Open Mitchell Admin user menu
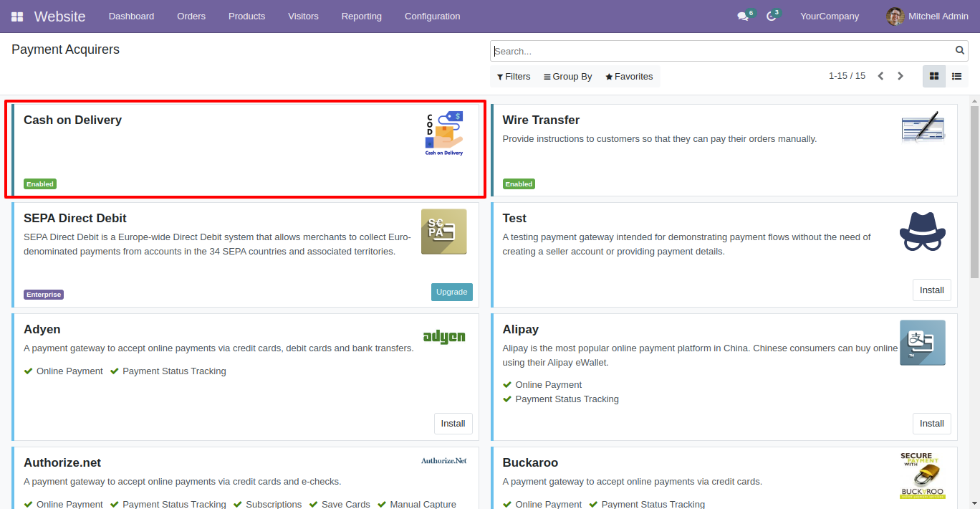Image resolution: width=980 pixels, height=509 pixels. pyautogui.click(x=927, y=16)
